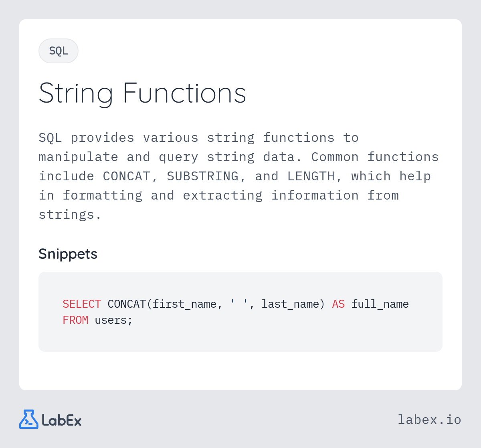Click the red AS keyword in code

coord(338,304)
